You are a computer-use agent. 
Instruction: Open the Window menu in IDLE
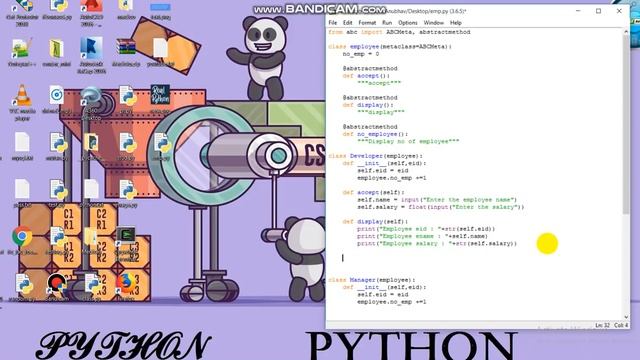[x=433, y=22]
